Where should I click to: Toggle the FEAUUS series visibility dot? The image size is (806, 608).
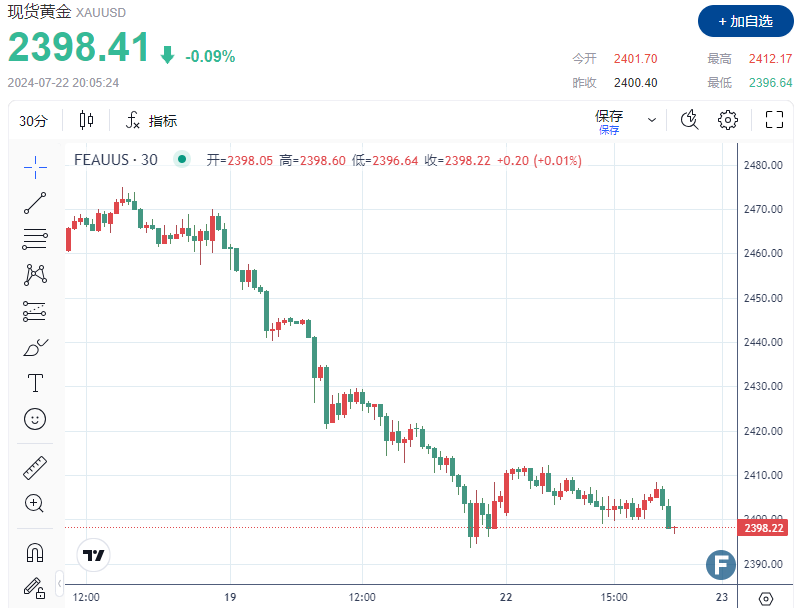(181, 159)
